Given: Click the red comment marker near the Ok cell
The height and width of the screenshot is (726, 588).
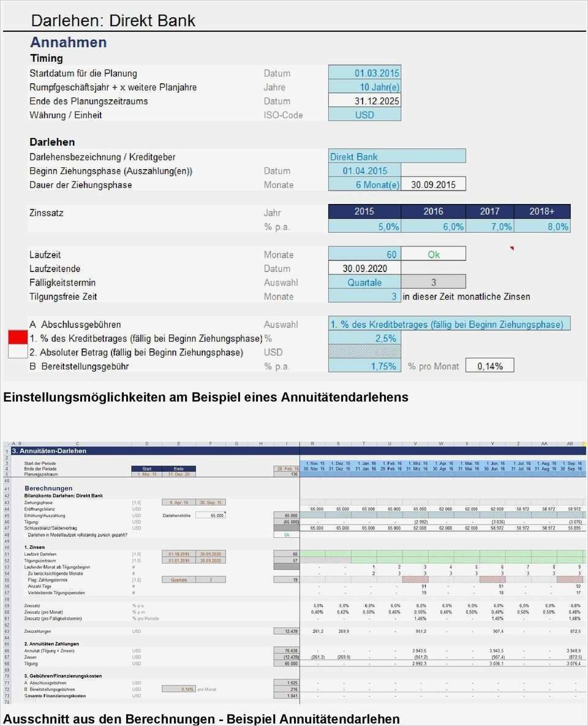Looking at the screenshot, I should (511, 246).
